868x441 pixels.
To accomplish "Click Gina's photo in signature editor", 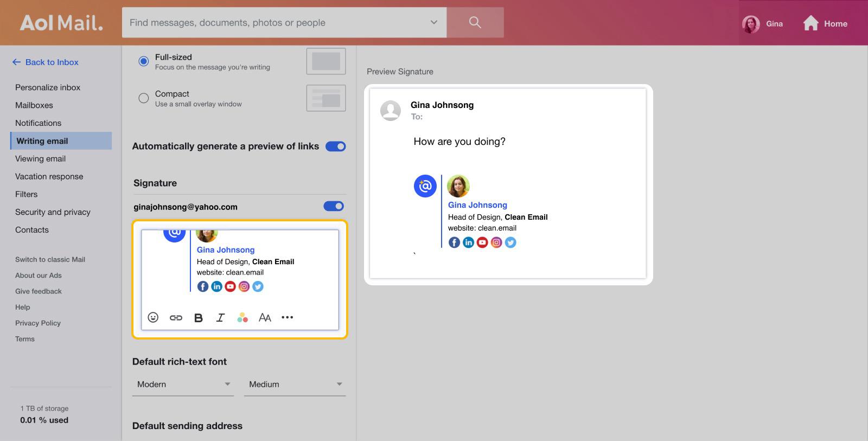I will [207, 235].
